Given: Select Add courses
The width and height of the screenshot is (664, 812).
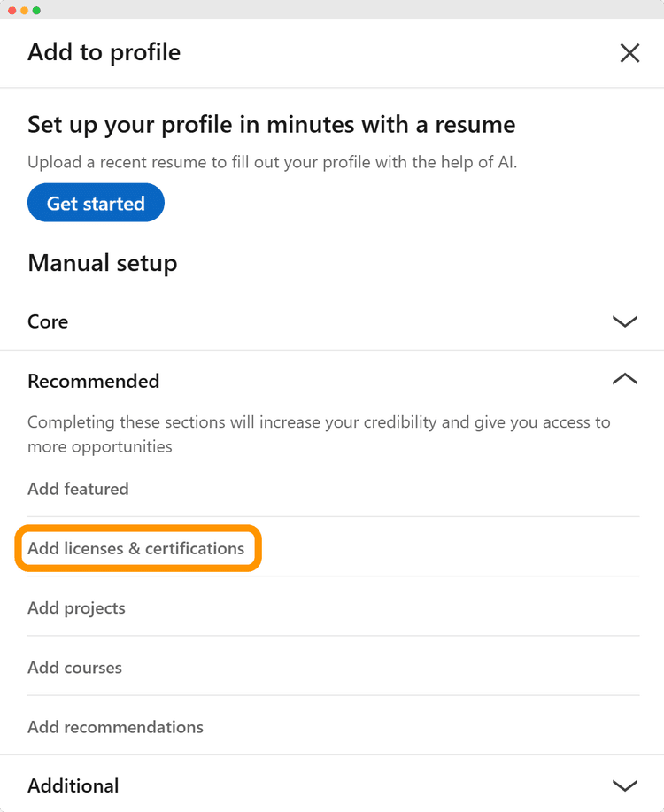Looking at the screenshot, I should tap(74, 668).
